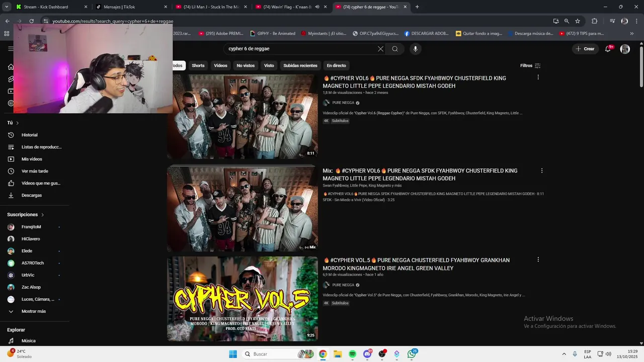Open options menu for Mix result
Screen dimensions: 644x362
click(542, 171)
